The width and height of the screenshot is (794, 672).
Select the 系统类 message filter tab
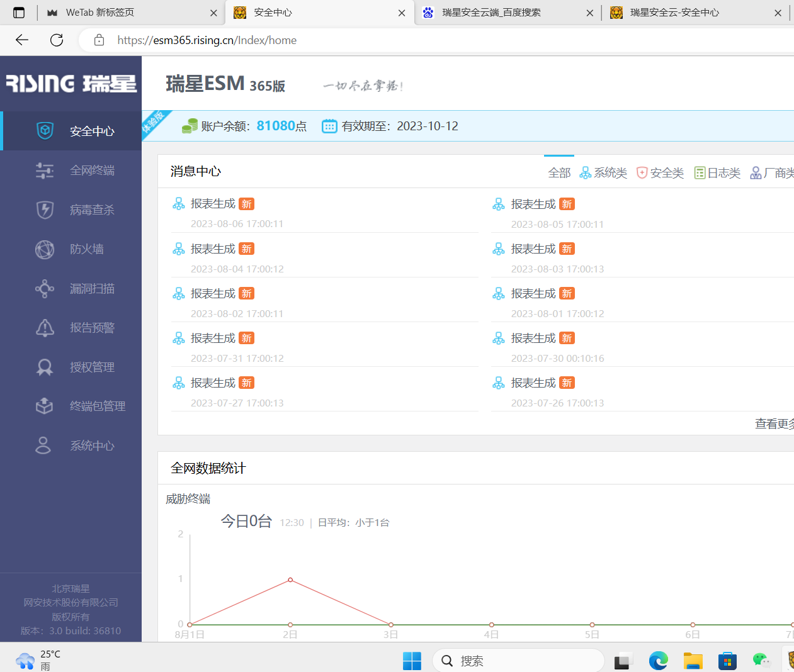pyautogui.click(x=603, y=173)
